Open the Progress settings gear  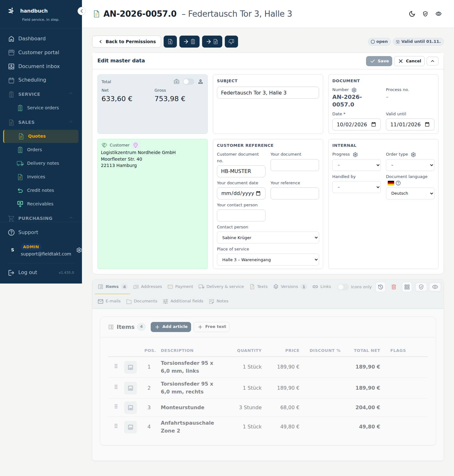[355, 155]
